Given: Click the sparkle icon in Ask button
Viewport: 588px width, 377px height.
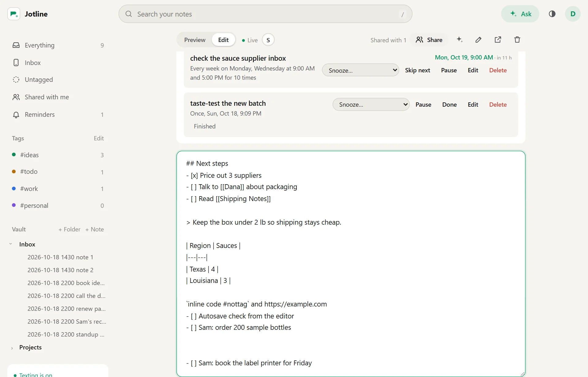Looking at the screenshot, I should [x=514, y=13].
